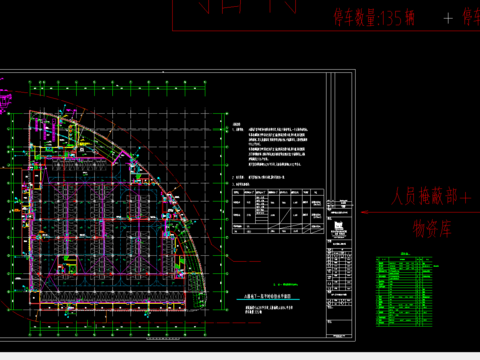Click the white data table under the notes
Image resolution: width=480 pixels, height=360 pixels.
pos(278,211)
